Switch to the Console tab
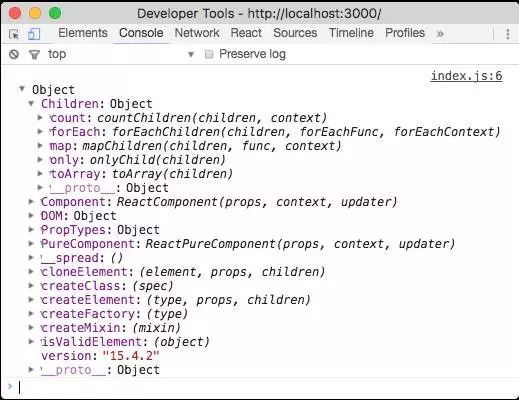Screen dimensions: 519x400 [141, 33]
